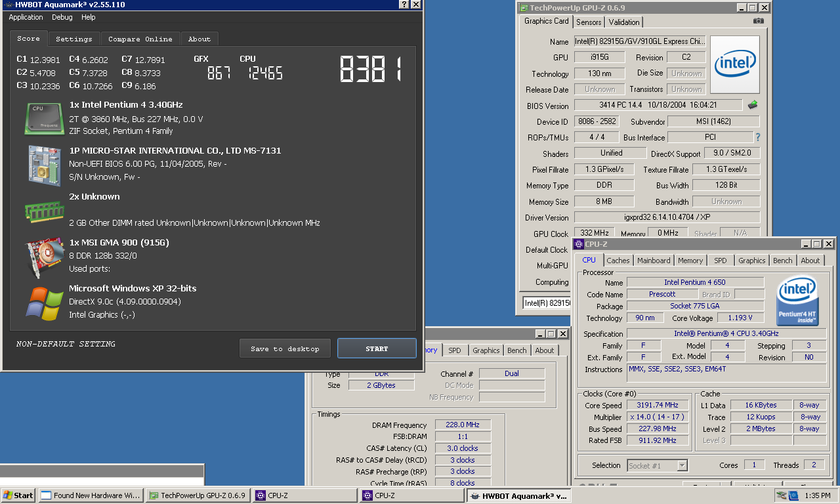Click the camera screenshot icon in GPU-Z

pos(759,21)
